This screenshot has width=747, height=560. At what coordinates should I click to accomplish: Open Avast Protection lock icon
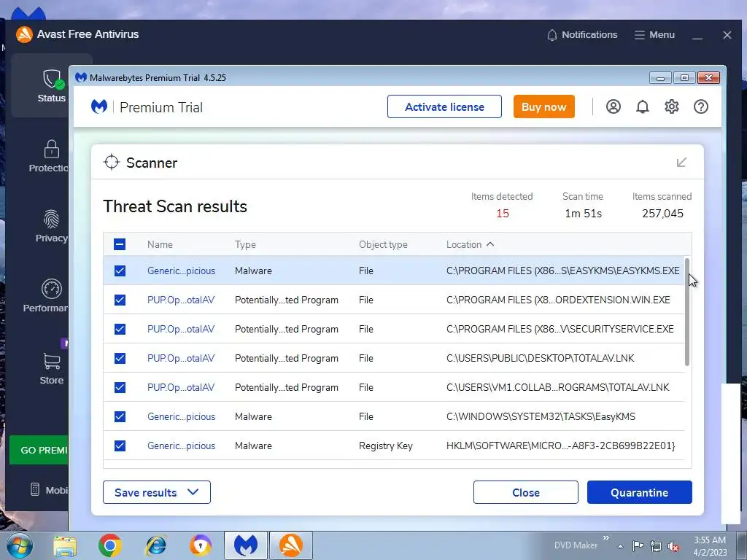pos(52,149)
